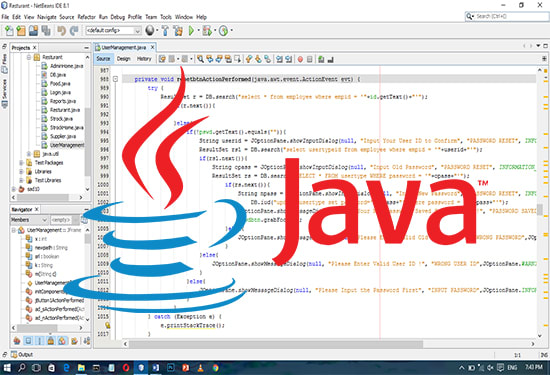Viewport: 550px width, 375px height.
Task: Open Food.java in Projects tree
Action: (x=60, y=83)
